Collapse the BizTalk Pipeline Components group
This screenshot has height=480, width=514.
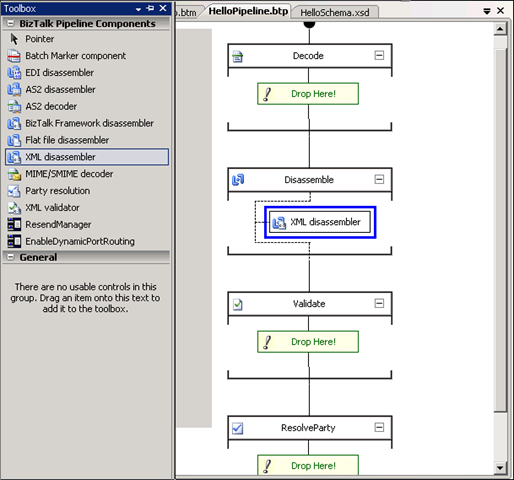[11, 23]
